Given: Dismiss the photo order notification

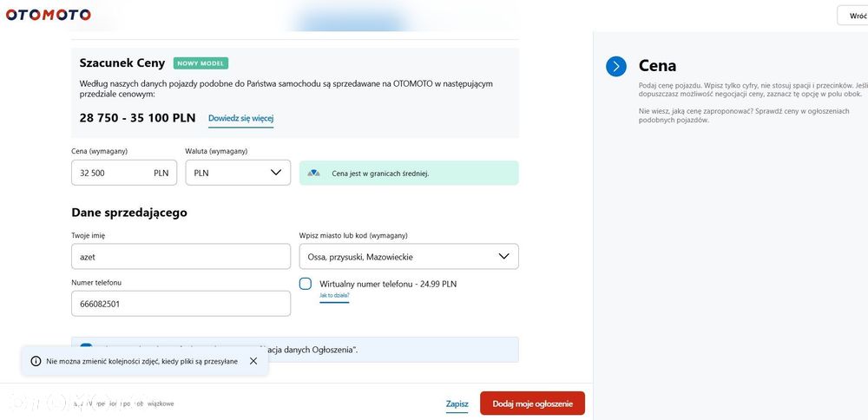Looking at the screenshot, I should 253,361.
